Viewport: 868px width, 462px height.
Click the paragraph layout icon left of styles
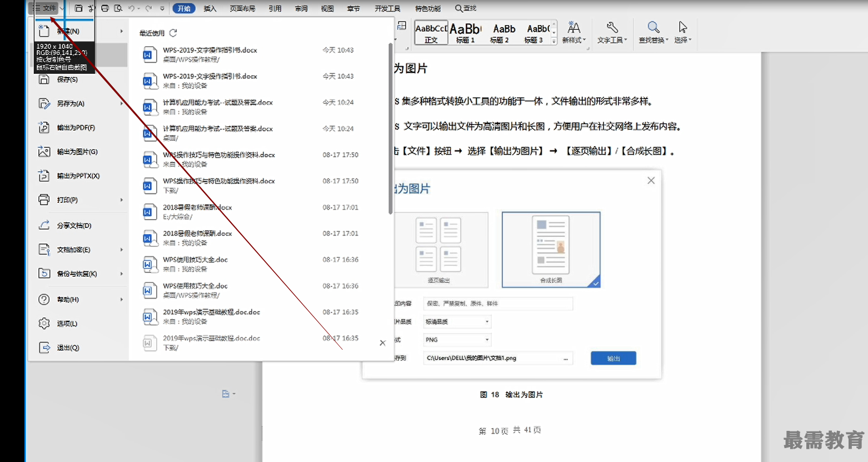402,26
